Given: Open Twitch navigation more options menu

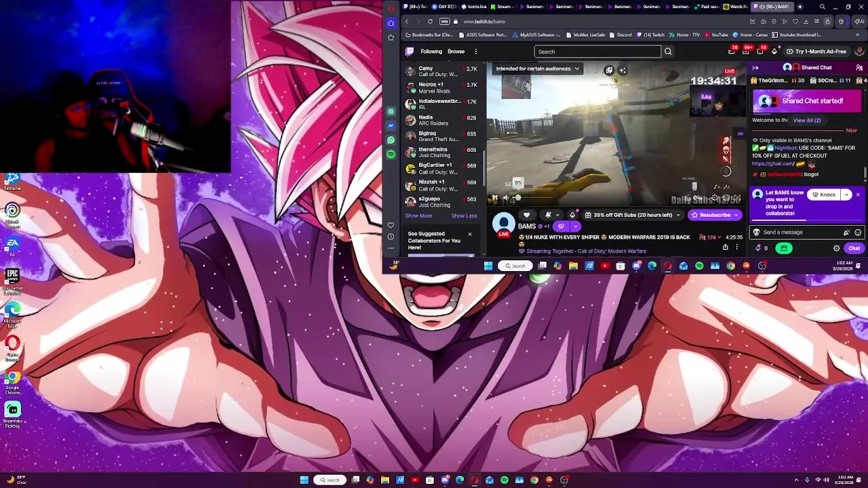Looking at the screenshot, I should click(x=475, y=52).
